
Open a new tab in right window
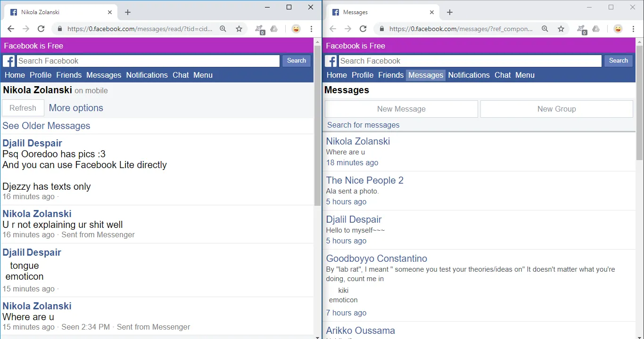450,12
